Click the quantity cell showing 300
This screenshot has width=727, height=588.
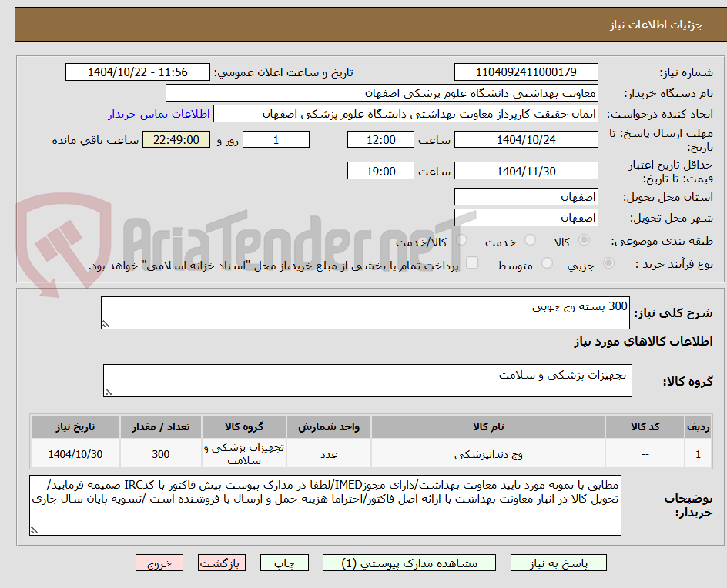[x=161, y=454]
